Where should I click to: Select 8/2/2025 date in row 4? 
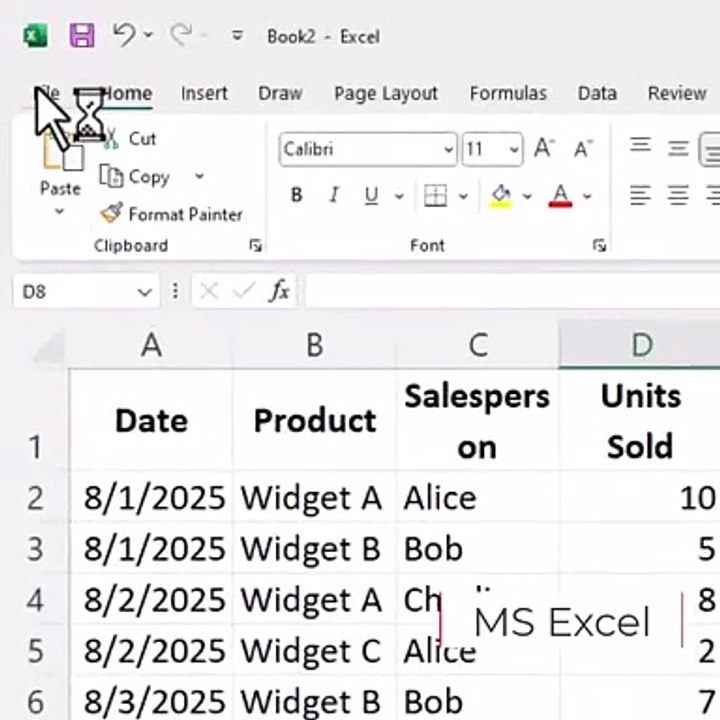(152, 600)
